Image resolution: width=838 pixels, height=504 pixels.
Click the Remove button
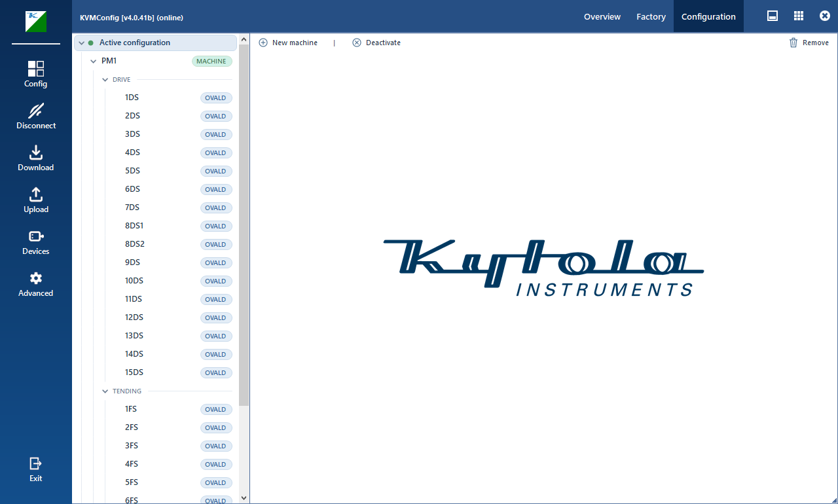(x=809, y=43)
